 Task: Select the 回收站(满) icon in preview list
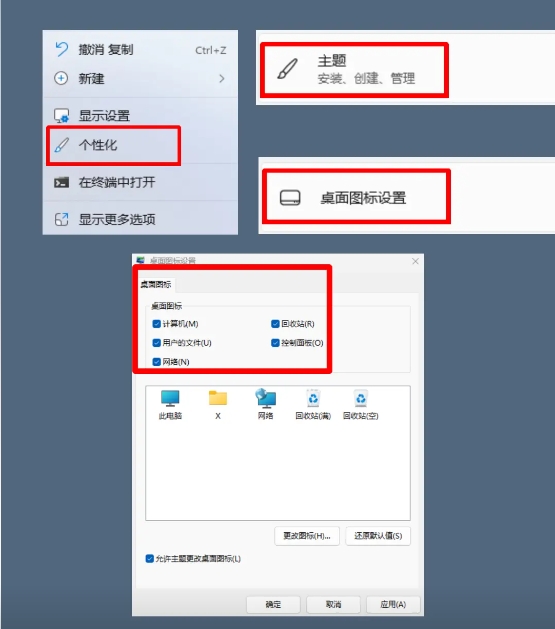click(x=313, y=398)
